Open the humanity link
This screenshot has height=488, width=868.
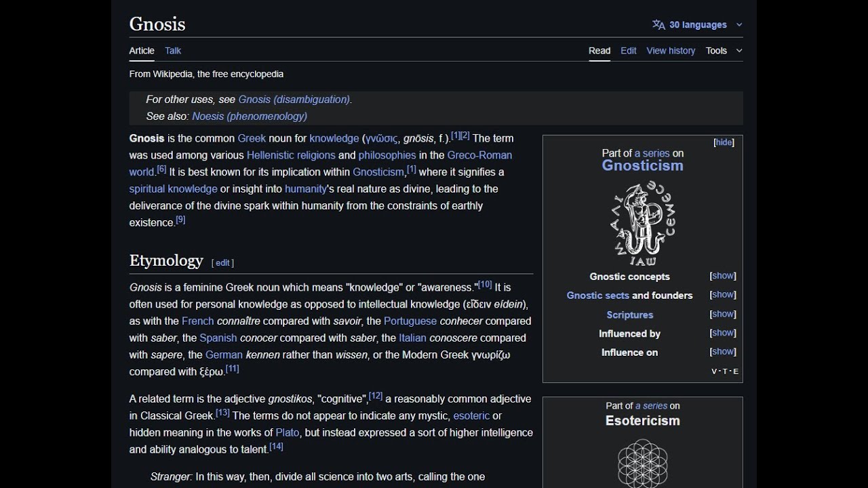(306, 189)
